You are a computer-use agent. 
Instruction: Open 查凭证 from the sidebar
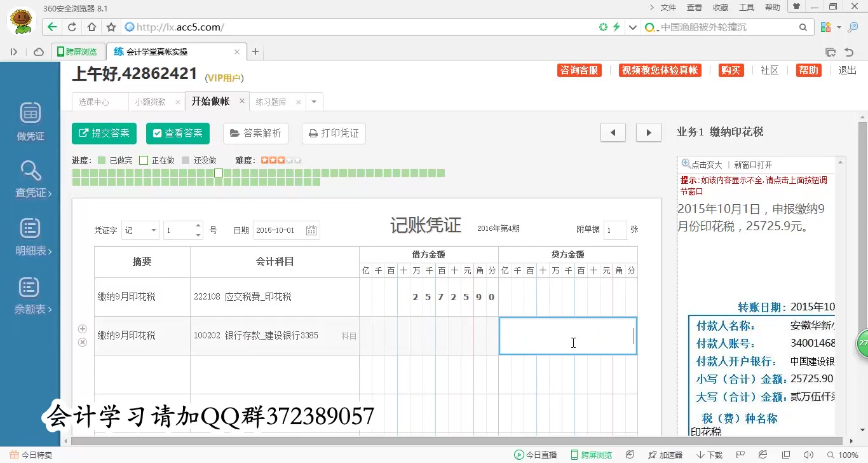click(x=29, y=179)
